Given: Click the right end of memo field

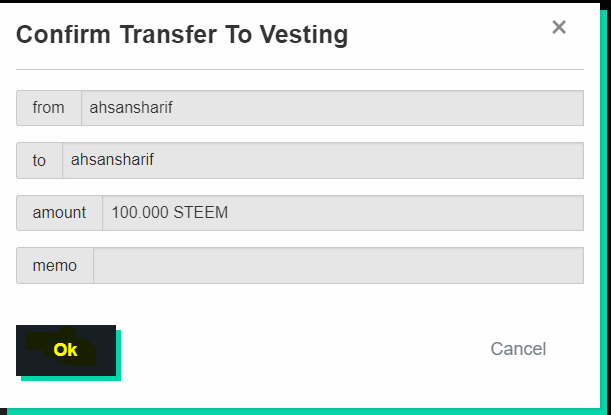Looking at the screenshot, I should [x=570, y=266].
